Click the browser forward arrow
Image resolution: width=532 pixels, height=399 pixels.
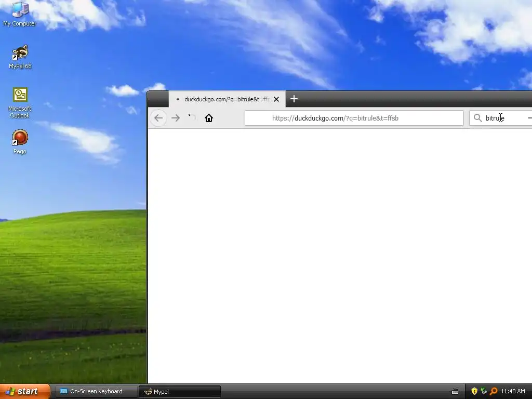[176, 118]
